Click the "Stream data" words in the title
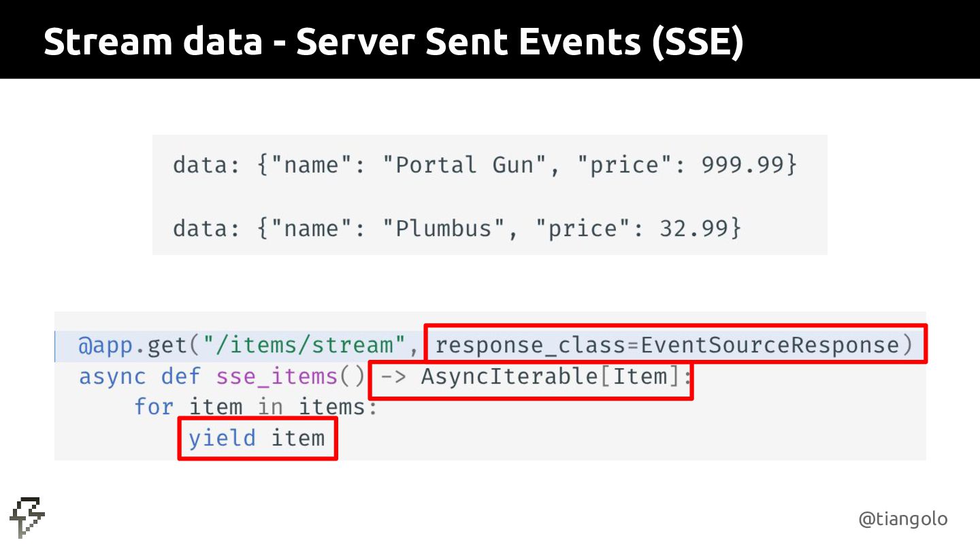This screenshot has height=551, width=980. (152, 42)
